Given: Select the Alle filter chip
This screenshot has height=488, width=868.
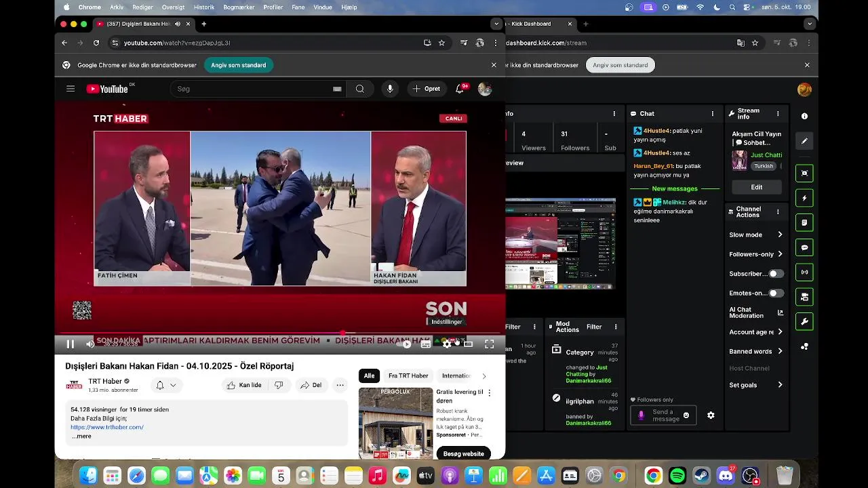Looking at the screenshot, I should [369, 375].
